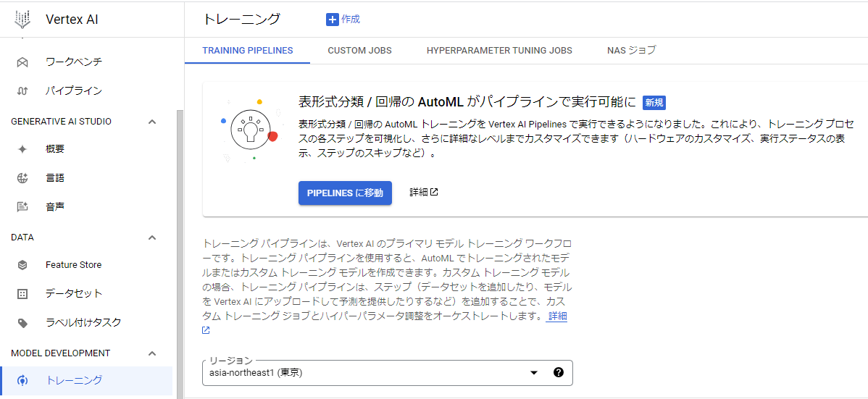Viewport: 868px width, 399px height.
Task: Open the NAS ジョブ tab
Action: pos(632,51)
